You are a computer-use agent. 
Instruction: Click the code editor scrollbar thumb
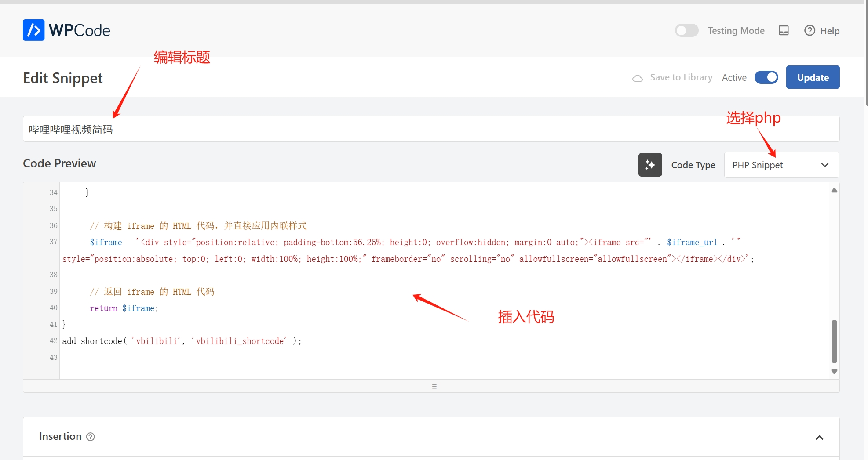834,341
